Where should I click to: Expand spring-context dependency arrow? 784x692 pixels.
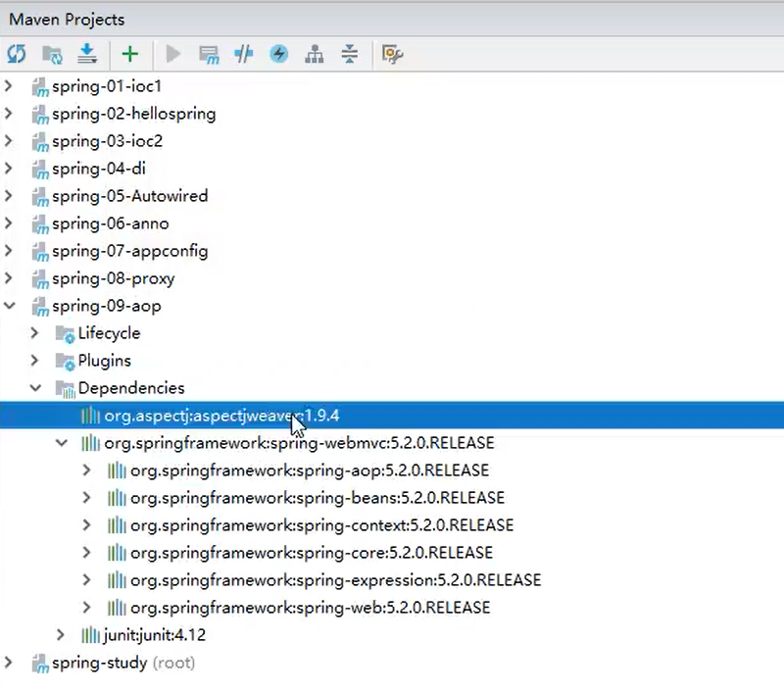(86, 525)
